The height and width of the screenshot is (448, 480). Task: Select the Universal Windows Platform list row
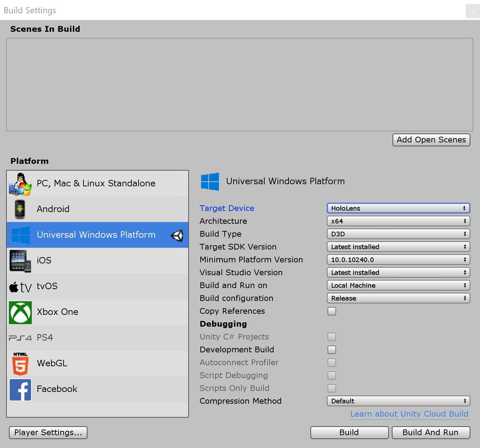coord(97,235)
